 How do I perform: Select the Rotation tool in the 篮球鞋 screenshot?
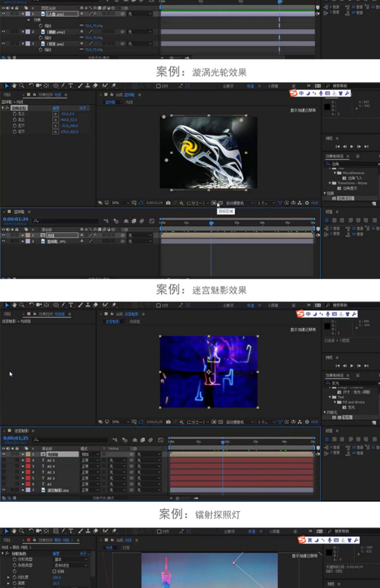click(31, 86)
